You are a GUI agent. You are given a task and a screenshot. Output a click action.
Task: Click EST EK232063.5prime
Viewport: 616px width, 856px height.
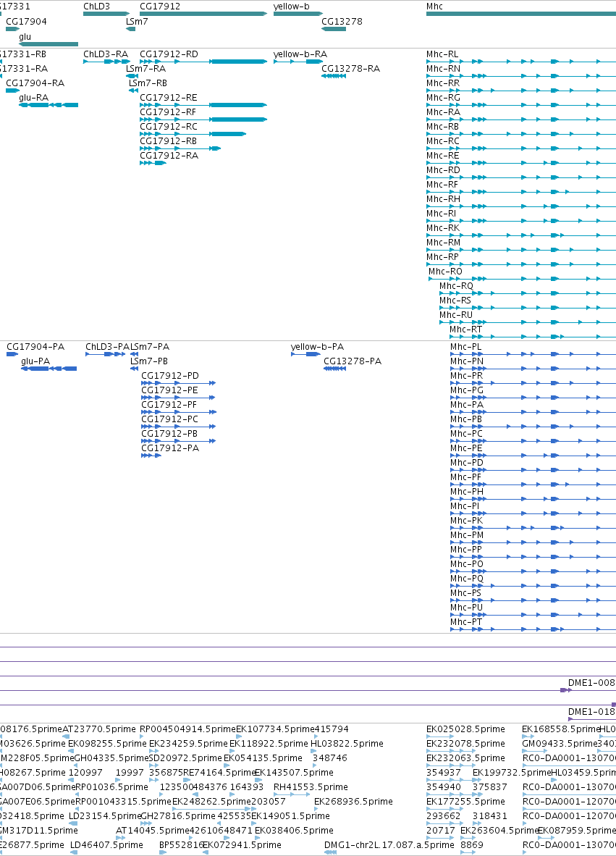[465, 758]
